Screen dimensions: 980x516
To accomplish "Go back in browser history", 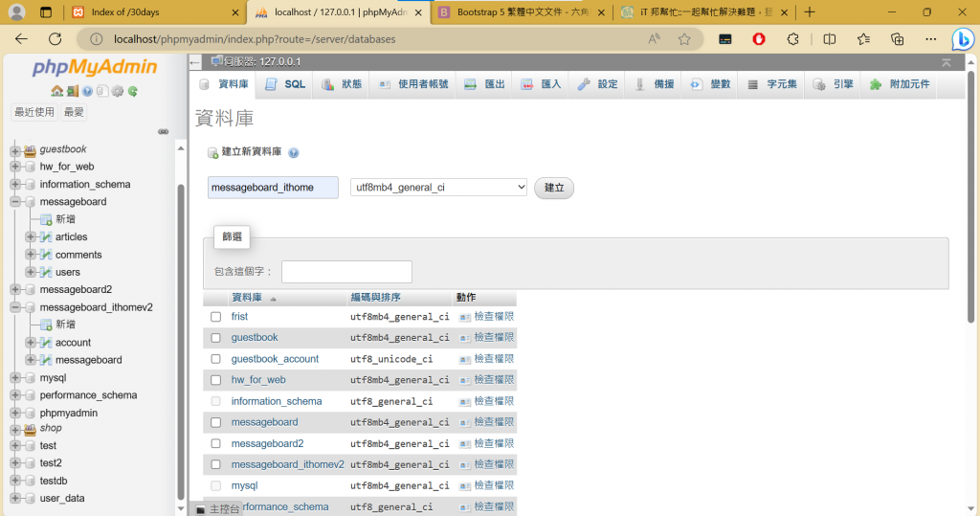I will tap(21, 39).
